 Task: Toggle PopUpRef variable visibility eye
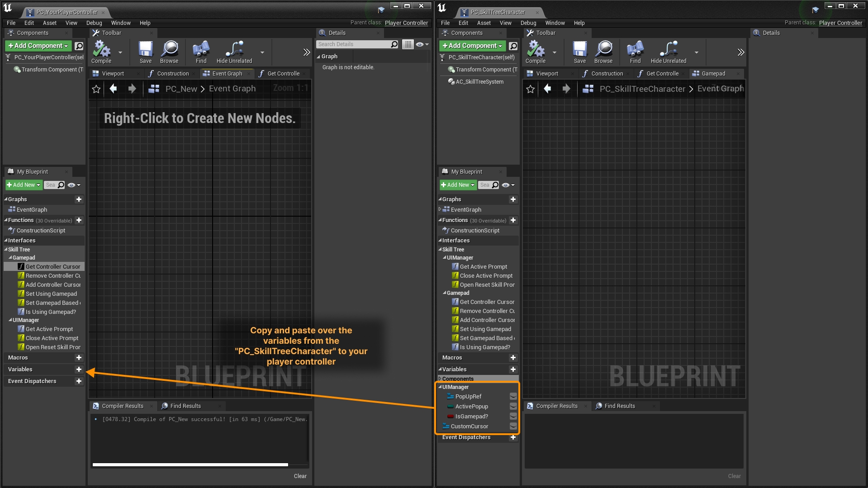[513, 397]
